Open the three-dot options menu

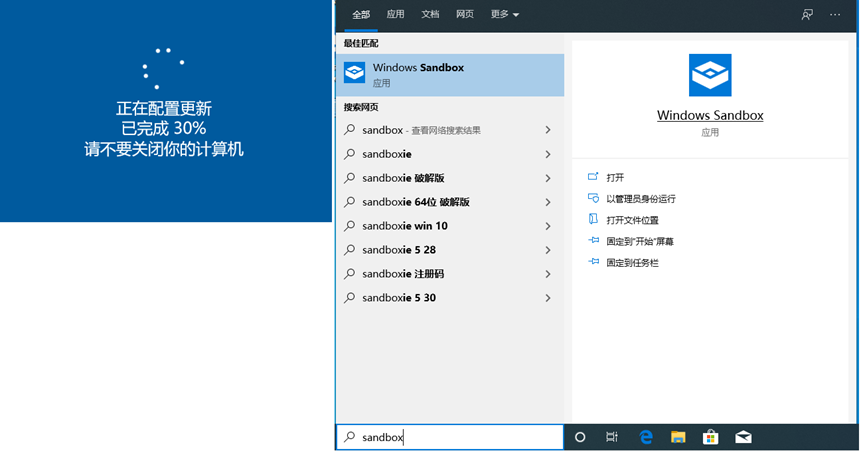(835, 15)
